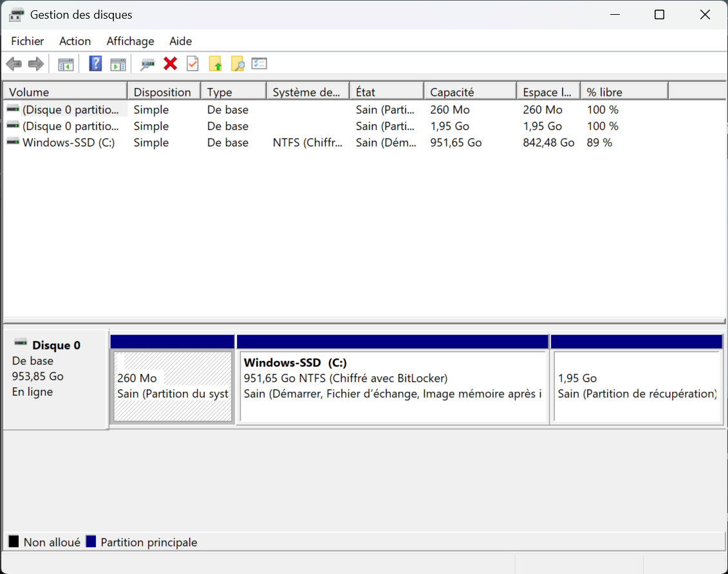Click the 842,48 Go free space cell
The width and height of the screenshot is (728, 574).
click(x=548, y=142)
